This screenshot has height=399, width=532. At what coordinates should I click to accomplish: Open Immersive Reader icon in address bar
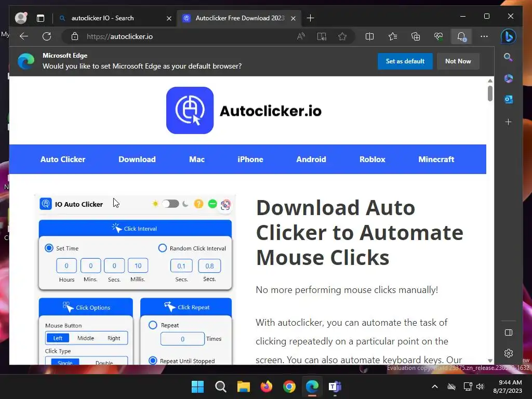coord(322,36)
